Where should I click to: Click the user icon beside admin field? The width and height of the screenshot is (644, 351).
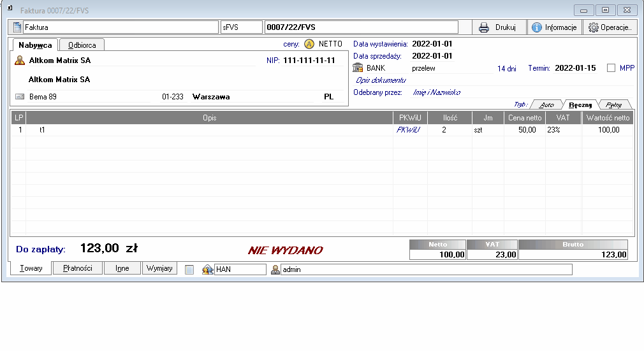(275, 269)
